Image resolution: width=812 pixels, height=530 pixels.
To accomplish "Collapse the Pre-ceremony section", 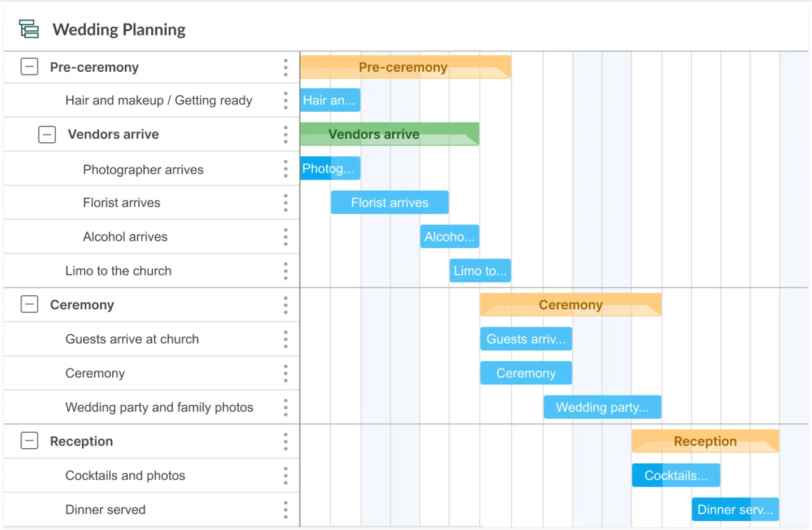I will (29, 67).
